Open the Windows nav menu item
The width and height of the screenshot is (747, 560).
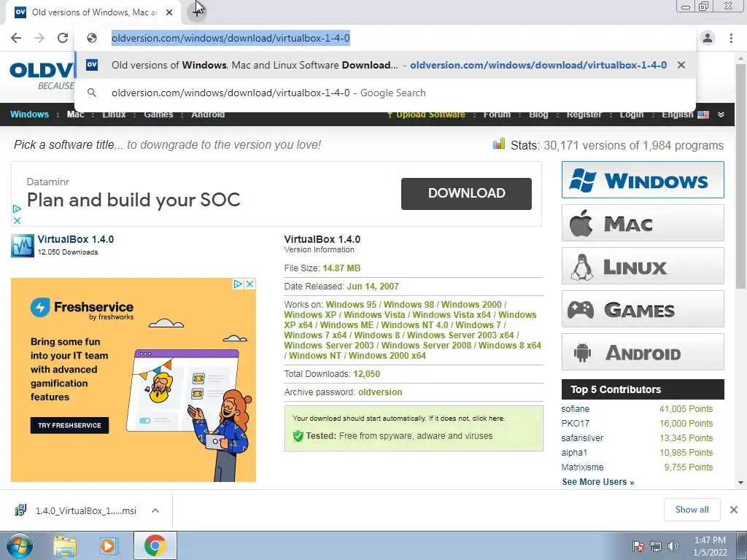tap(29, 114)
